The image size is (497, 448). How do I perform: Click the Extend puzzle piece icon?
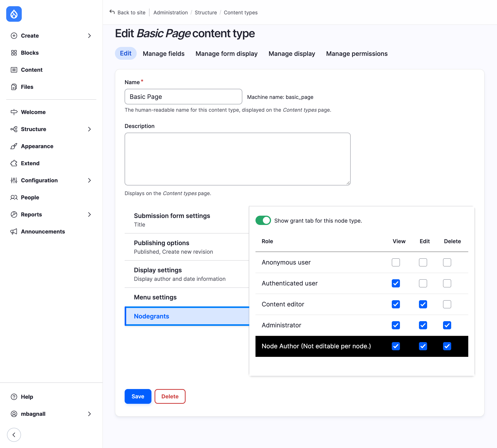pyautogui.click(x=14, y=163)
